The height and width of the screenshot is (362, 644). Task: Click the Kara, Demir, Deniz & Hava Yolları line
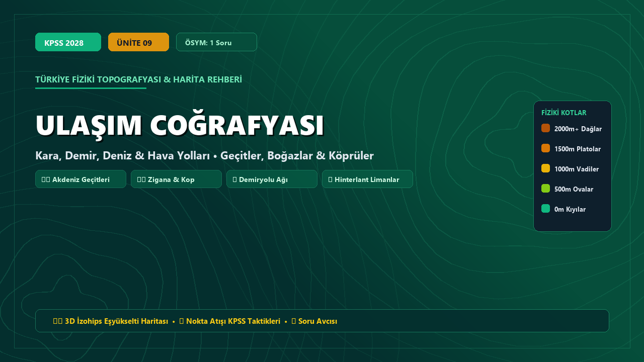(x=204, y=155)
